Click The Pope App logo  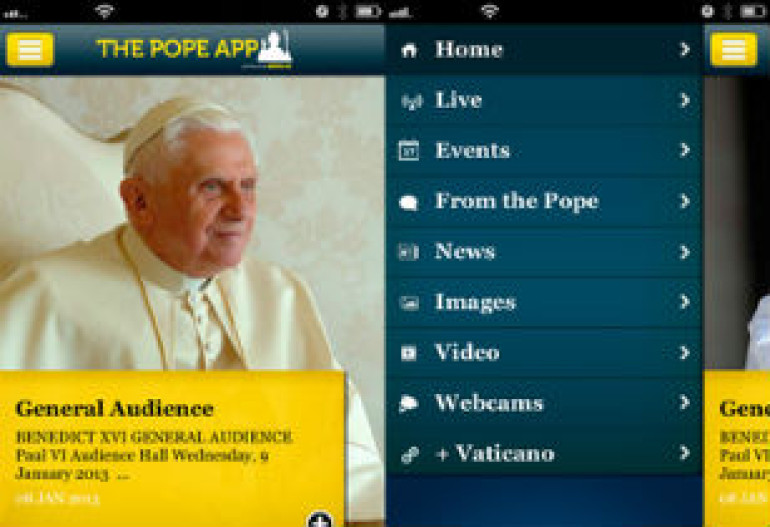194,49
